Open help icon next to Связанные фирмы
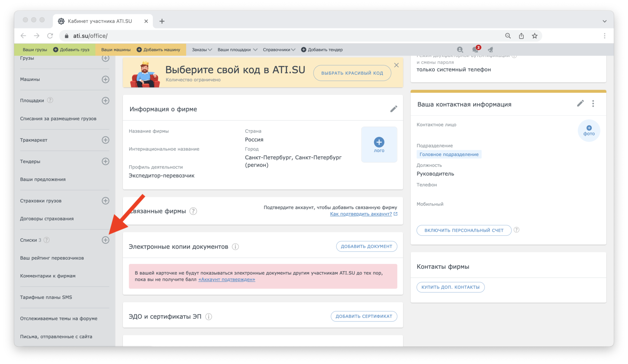The width and height of the screenshot is (628, 364). click(x=193, y=211)
